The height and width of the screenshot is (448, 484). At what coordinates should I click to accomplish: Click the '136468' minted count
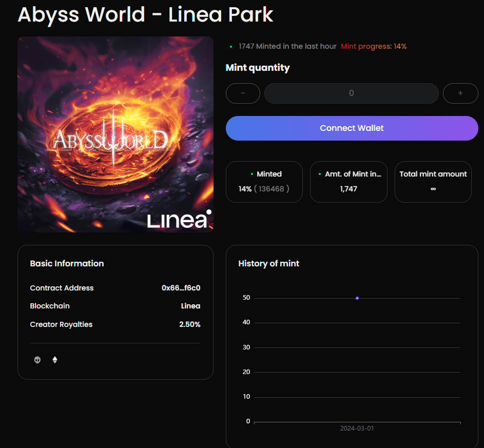coord(272,189)
